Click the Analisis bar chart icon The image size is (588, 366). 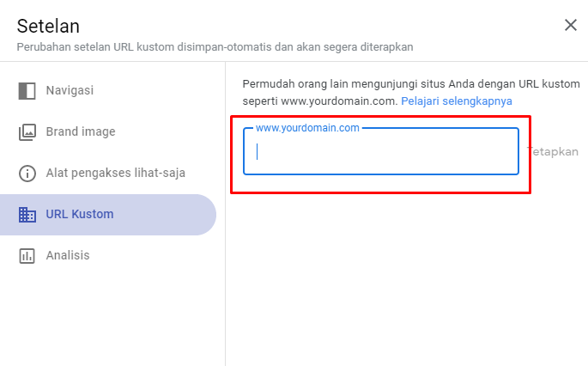[x=27, y=256]
